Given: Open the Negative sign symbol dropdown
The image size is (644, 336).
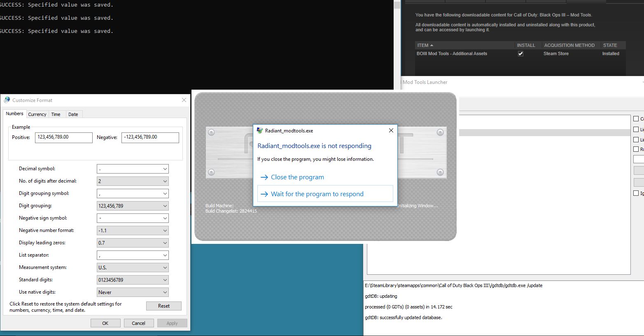Looking at the screenshot, I should tap(133, 218).
